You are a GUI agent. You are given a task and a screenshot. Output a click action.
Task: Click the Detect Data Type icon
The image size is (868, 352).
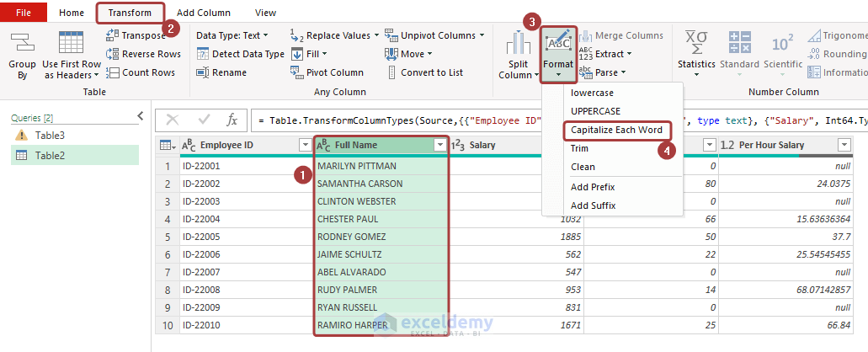click(203, 54)
